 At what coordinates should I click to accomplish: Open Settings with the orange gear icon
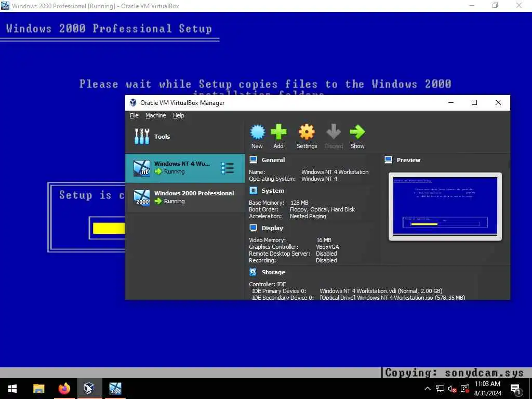[307, 132]
